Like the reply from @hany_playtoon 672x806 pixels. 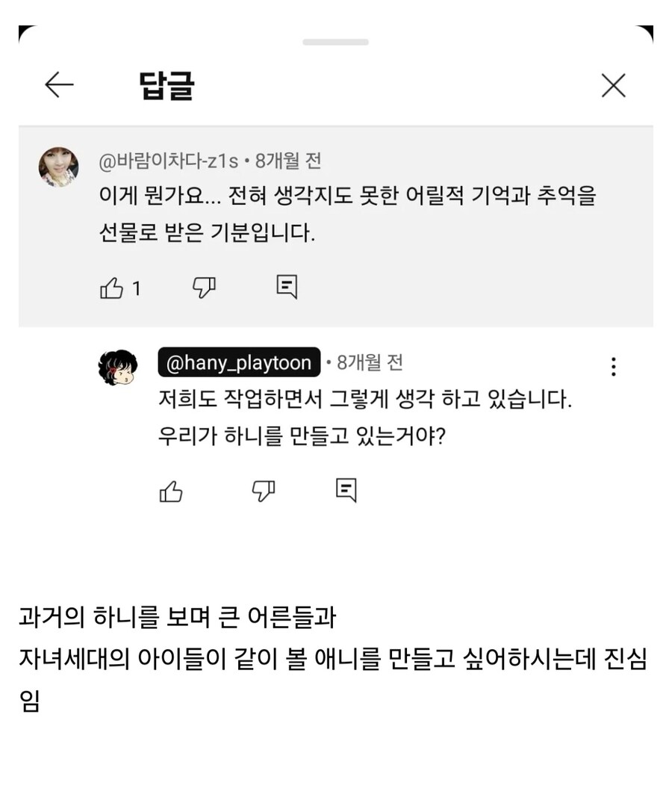171,491
